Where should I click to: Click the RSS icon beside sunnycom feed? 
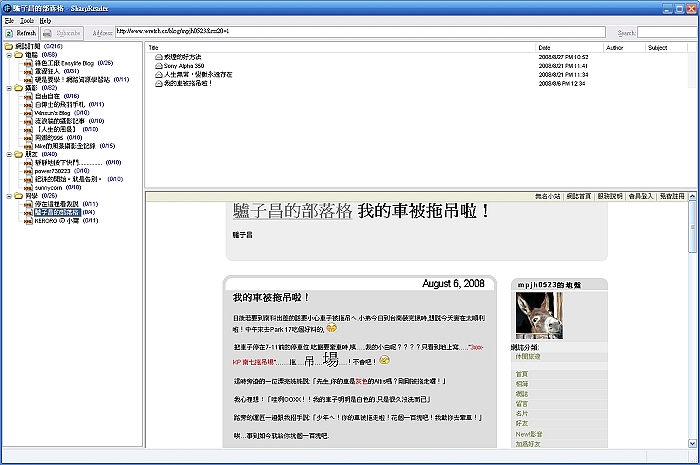(x=28, y=188)
